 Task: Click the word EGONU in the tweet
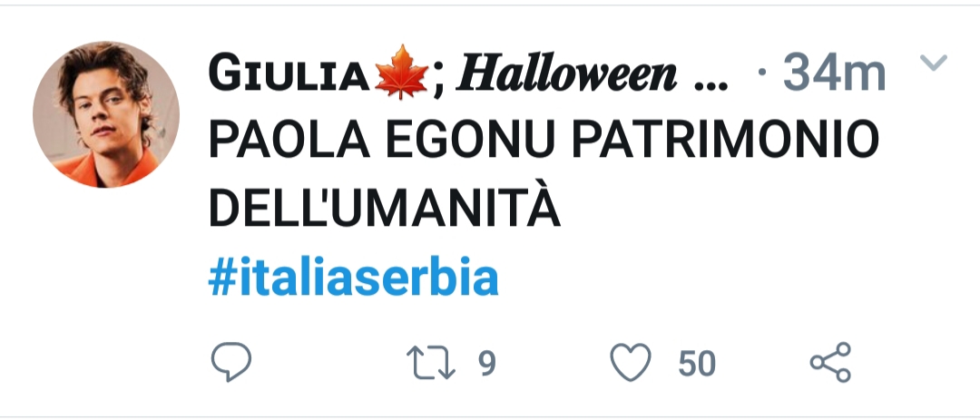(x=470, y=140)
